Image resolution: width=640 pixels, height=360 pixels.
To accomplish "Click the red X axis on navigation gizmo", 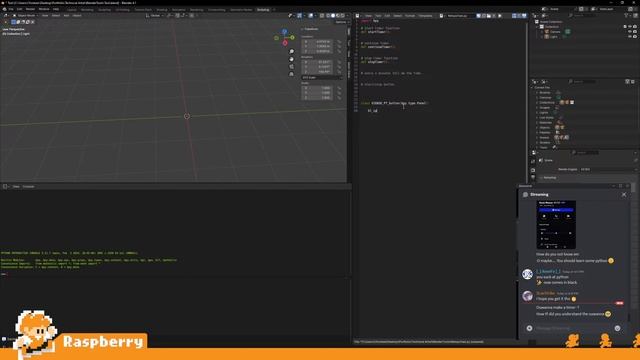I will tap(285, 43).
